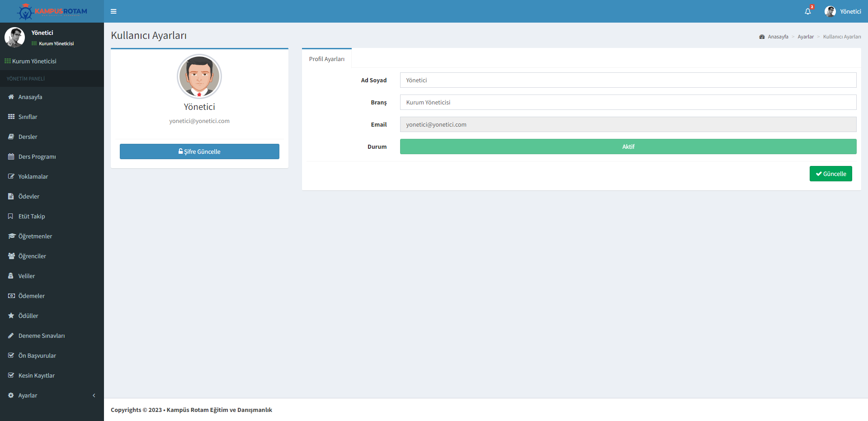Viewport: 868px width, 421px height.
Task: Click the Ödüller star icon
Action: 11,316
